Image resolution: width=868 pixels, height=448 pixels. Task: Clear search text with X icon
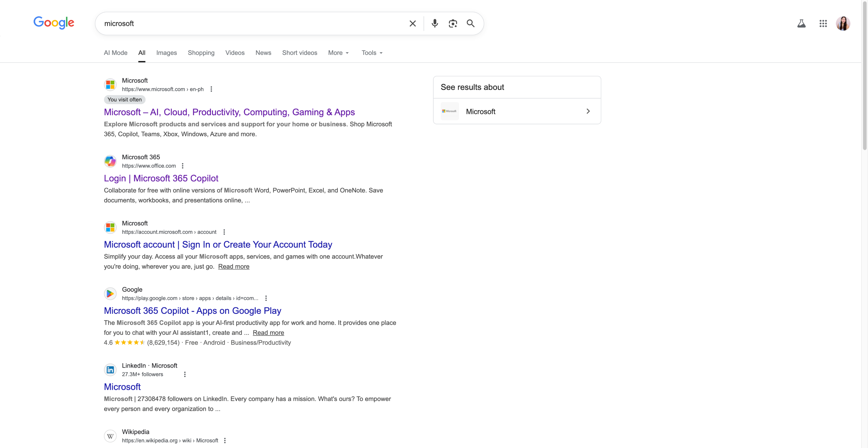tap(412, 23)
